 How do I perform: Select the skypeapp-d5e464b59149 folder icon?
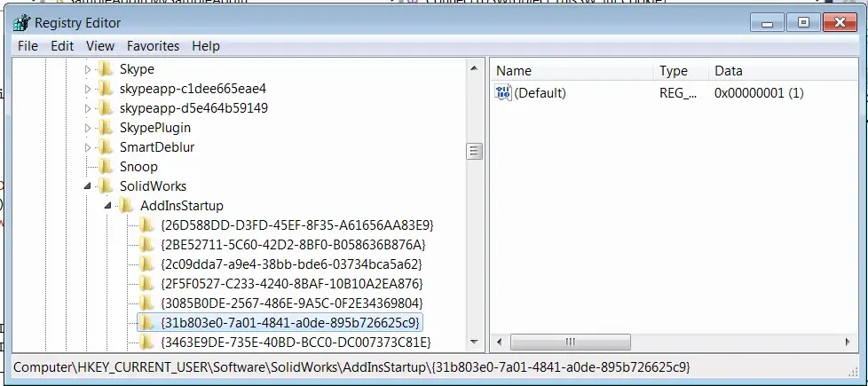point(106,108)
